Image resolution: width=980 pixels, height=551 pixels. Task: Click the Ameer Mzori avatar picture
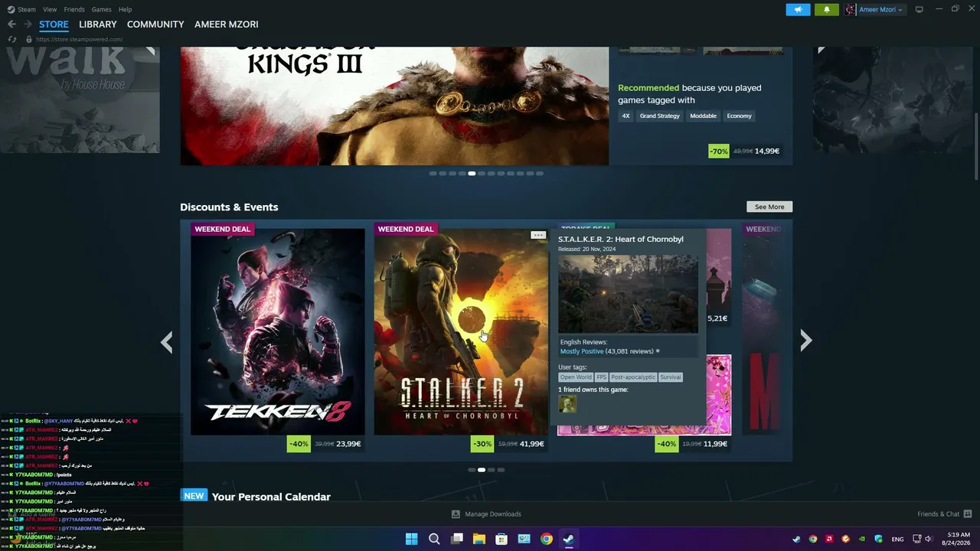pyautogui.click(x=850, y=9)
